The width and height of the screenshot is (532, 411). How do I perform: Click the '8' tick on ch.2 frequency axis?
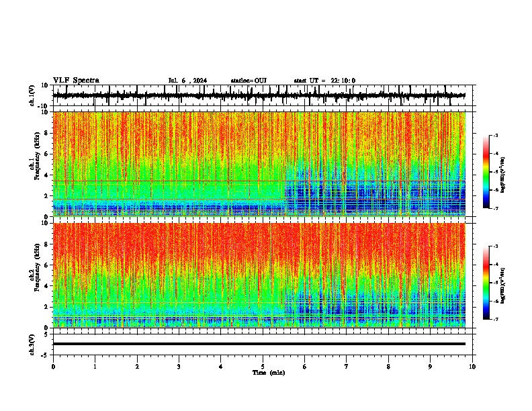(46, 244)
